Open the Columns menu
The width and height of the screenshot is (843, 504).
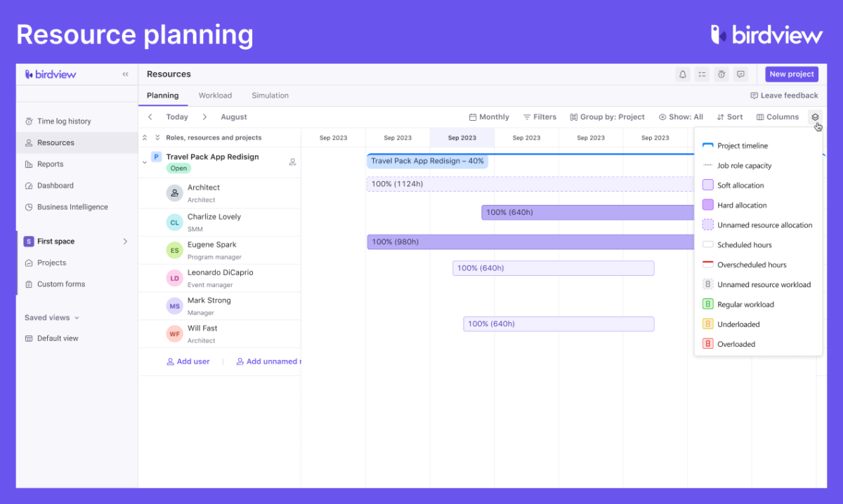click(x=778, y=117)
